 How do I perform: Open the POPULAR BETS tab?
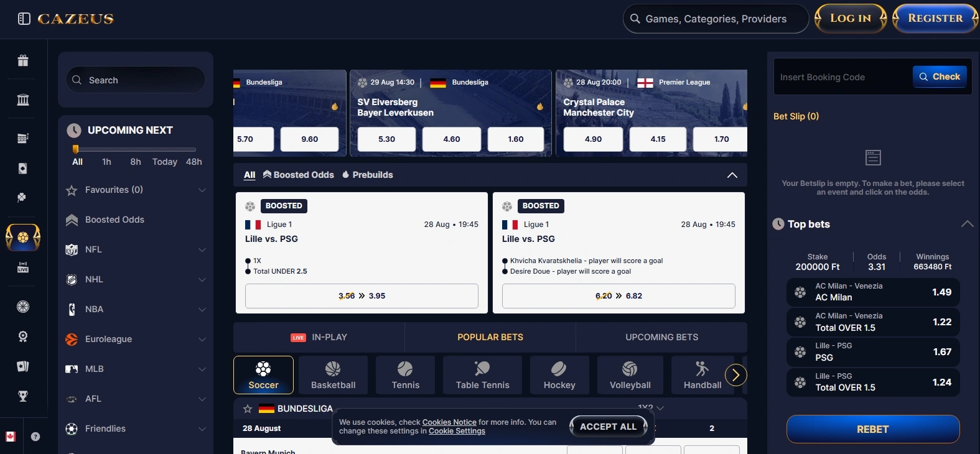(x=490, y=337)
